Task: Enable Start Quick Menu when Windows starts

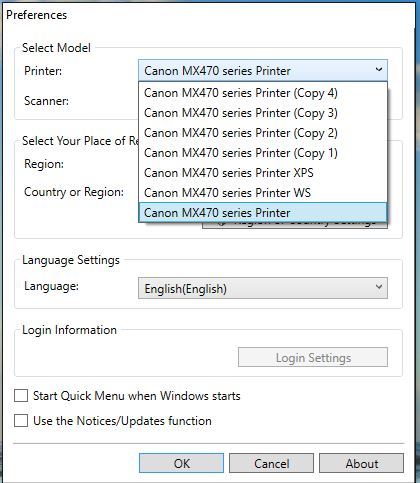Action: (x=21, y=396)
